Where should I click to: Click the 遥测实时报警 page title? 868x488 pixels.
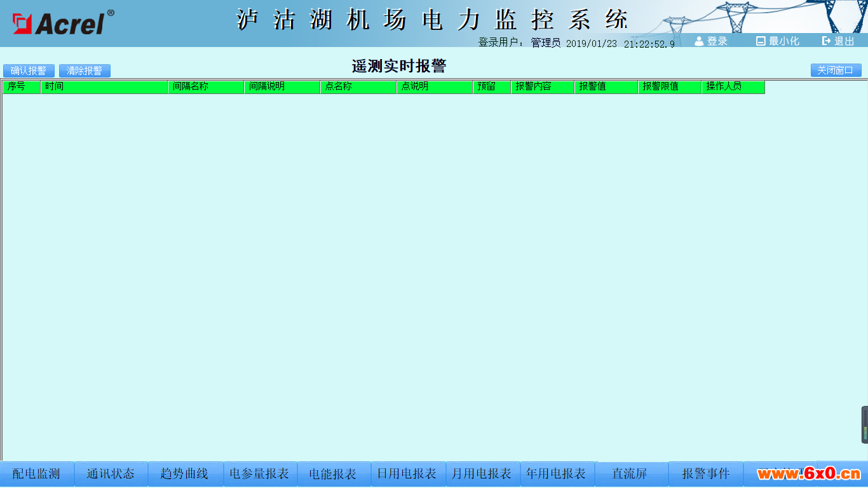pyautogui.click(x=399, y=66)
